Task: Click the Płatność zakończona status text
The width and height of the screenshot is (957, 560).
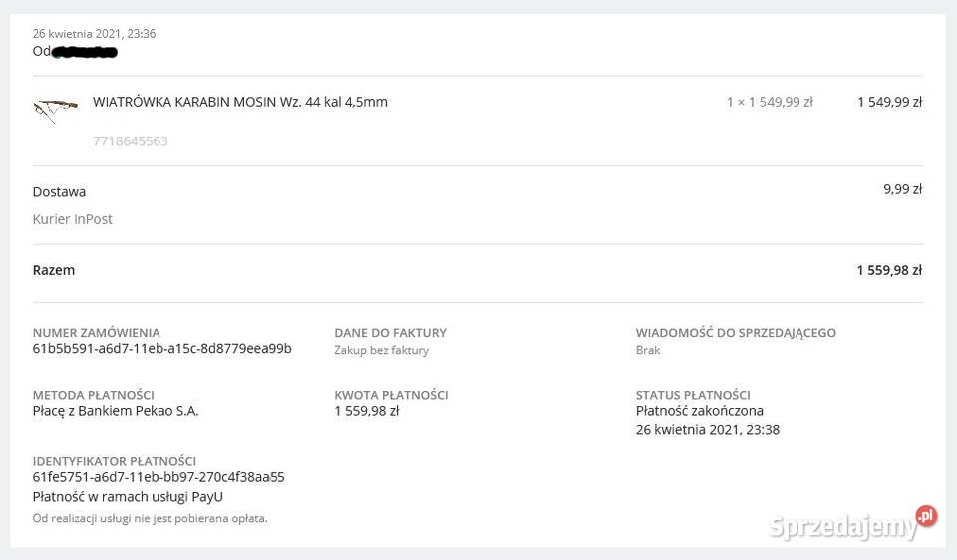Action: coord(700,410)
